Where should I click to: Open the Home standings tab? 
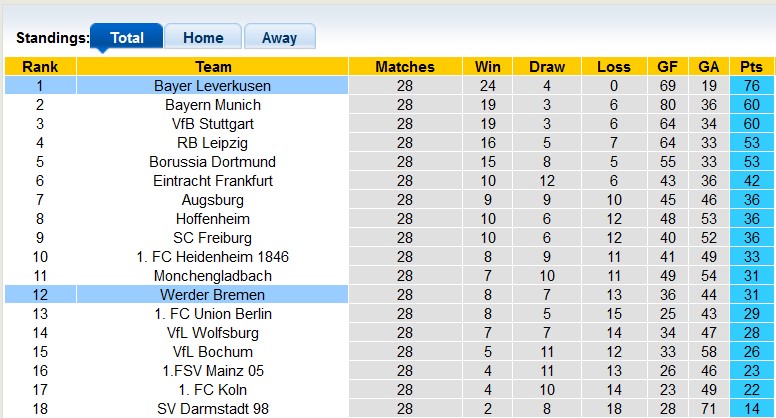coord(203,38)
